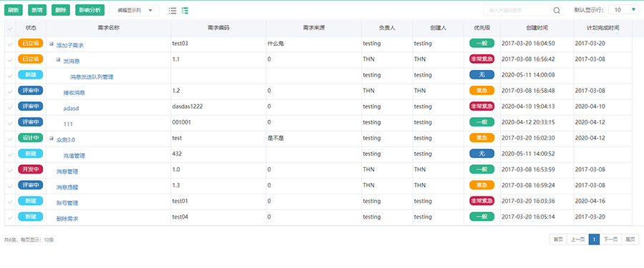
Task: Sort by the 创建时间 column header
Action: (537, 28)
